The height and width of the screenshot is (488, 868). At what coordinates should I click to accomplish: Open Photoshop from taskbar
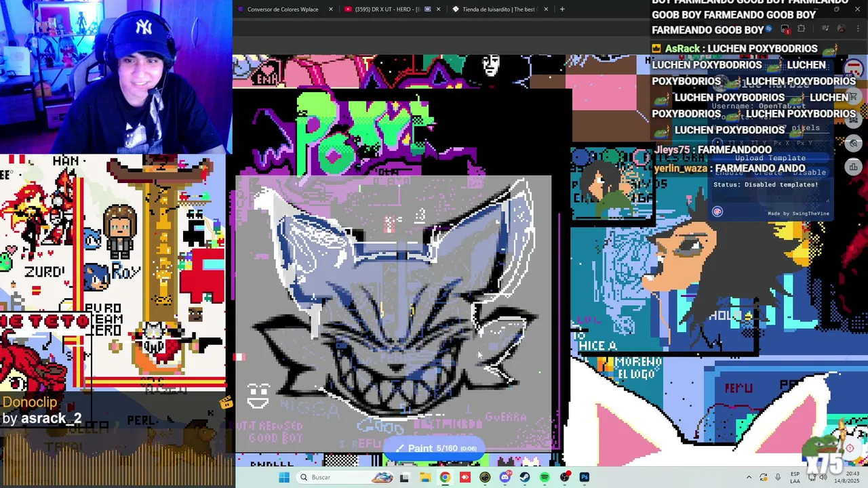click(585, 477)
